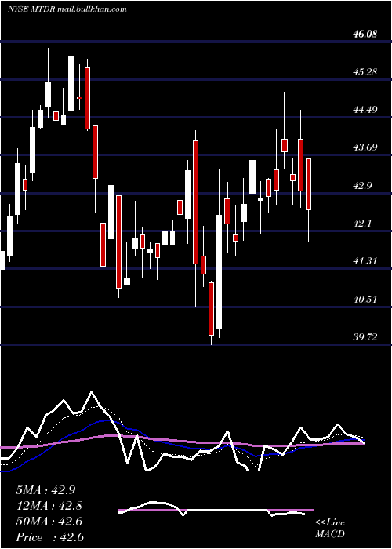The height and width of the screenshot is (549, 392).
Task: Click the 5MA : 42.9 readout
Action: tap(45, 490)
